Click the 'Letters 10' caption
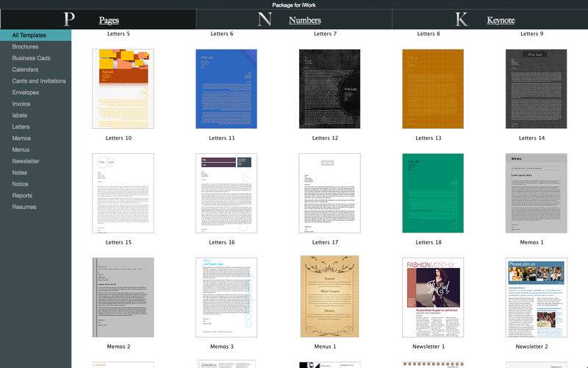The height and width of the screenshot is (368, 588). (118, 138)
